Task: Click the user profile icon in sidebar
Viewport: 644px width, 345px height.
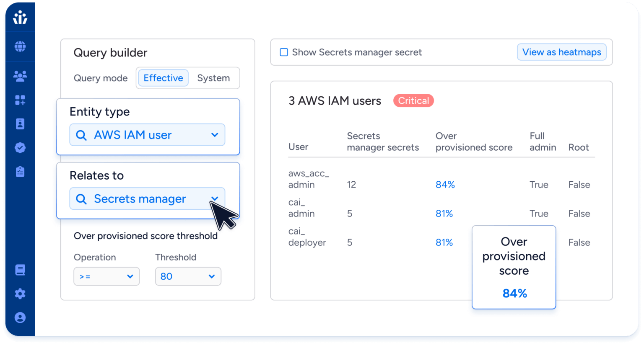Action: tap(20, 318)
